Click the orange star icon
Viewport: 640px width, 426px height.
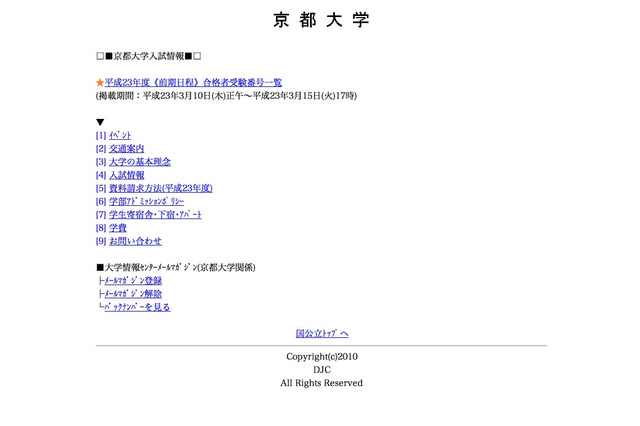point(100,83)
